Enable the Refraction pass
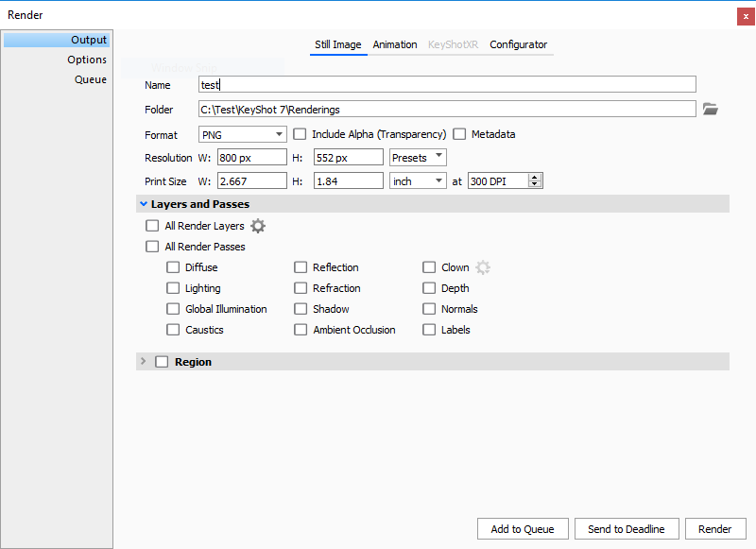 pos(301,288)
